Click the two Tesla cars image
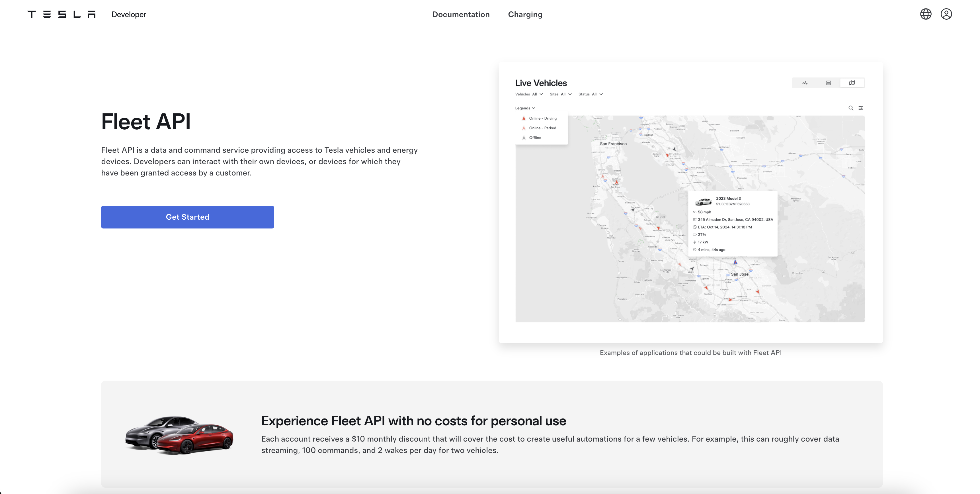This screenshot has width=980, height=494. pyautogui.click(x=179, y=435)
